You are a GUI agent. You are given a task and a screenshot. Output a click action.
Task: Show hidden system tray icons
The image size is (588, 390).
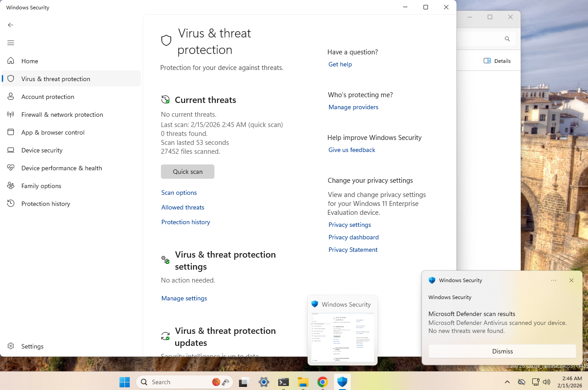click(507, 382)
